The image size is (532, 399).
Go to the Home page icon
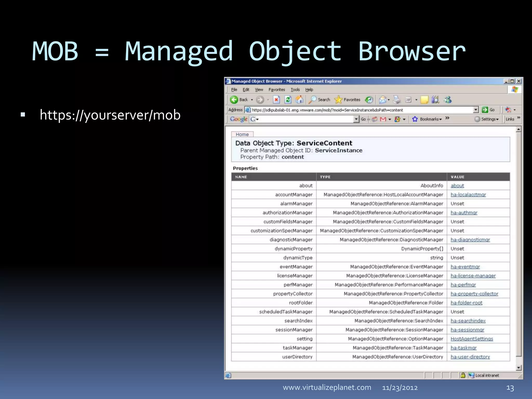pos(300,99)
